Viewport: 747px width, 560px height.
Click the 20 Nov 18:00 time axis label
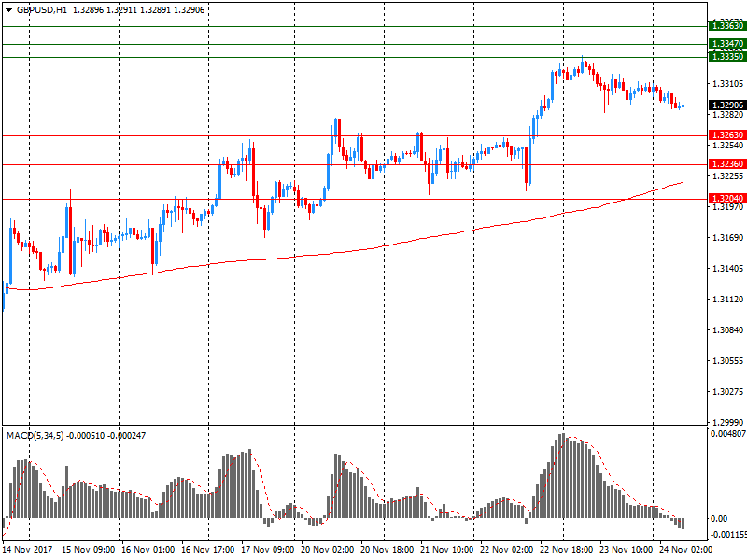(387, 550)
